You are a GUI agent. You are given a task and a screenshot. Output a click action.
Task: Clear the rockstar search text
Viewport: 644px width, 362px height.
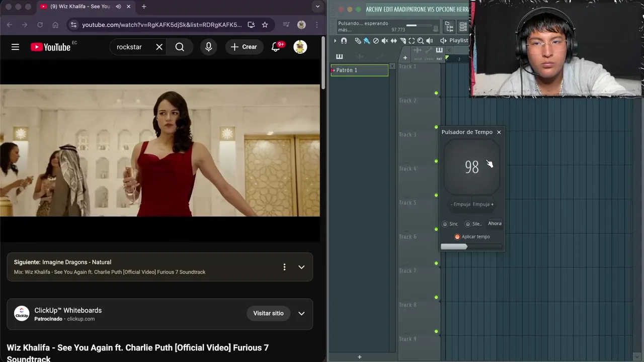tap(159, 47)
